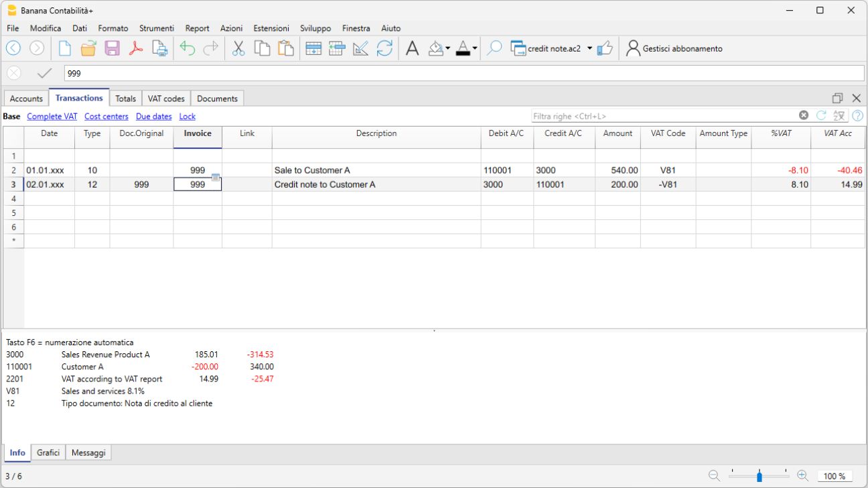This screenshot has height=488, width=868.
Task: Click the Cut scissors icon
Action: (x=238, y=48)
